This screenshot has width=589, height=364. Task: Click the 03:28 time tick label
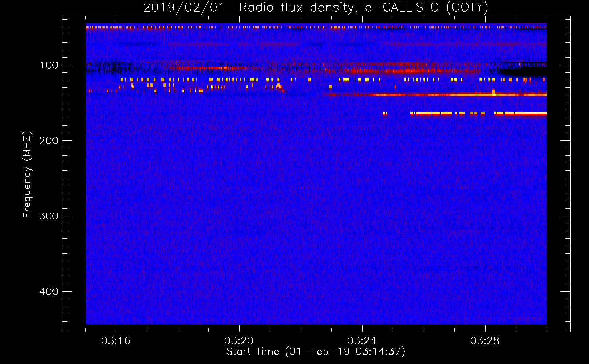point(485,341)
